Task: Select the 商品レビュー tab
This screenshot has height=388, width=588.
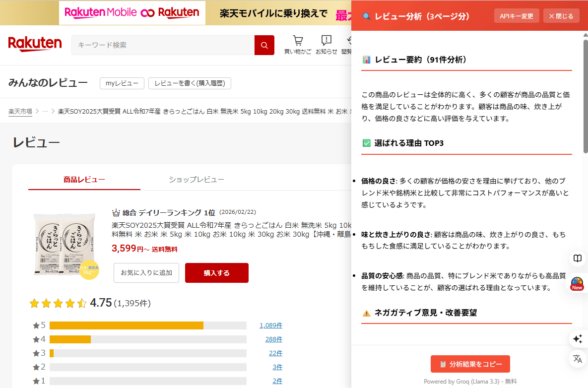Action: point(84,179)
